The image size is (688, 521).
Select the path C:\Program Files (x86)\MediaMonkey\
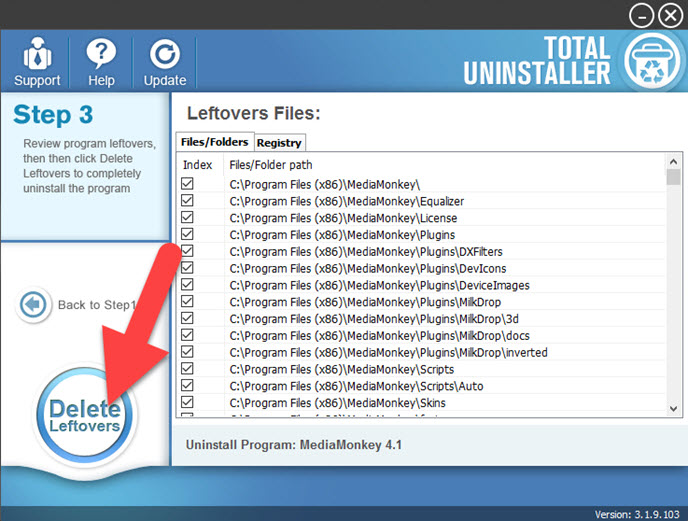(325, 185)
